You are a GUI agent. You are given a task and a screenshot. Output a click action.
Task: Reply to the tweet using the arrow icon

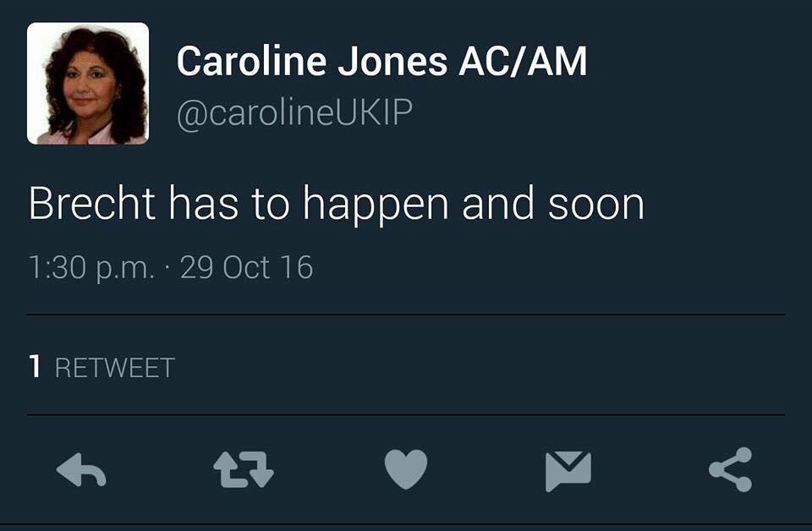(81, 470)
